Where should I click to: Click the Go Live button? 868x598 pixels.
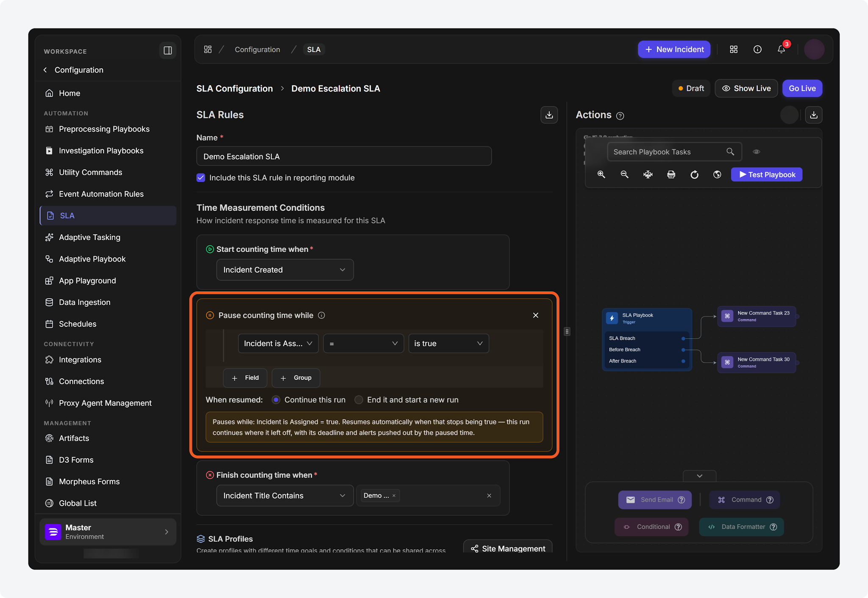(x=802, y=88)
